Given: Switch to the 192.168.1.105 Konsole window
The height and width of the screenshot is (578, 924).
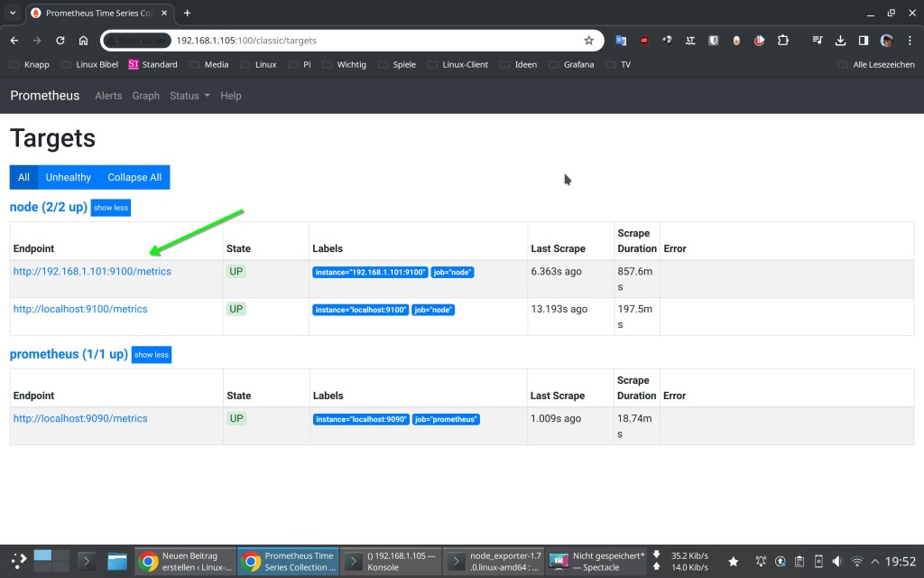Looking at the screenshot, I should point(391,562).
